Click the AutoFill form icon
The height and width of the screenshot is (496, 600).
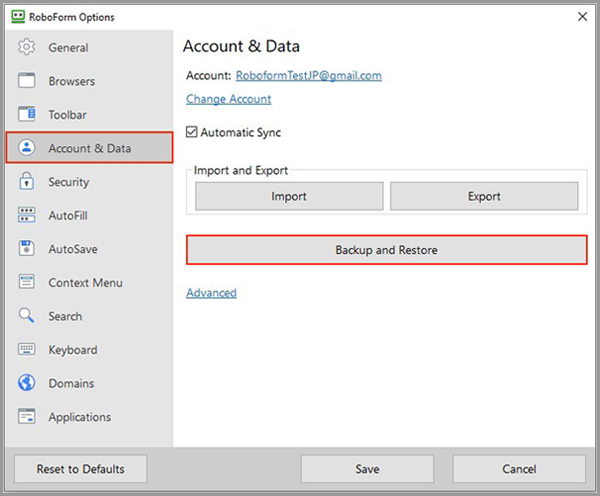click(26, 215)
